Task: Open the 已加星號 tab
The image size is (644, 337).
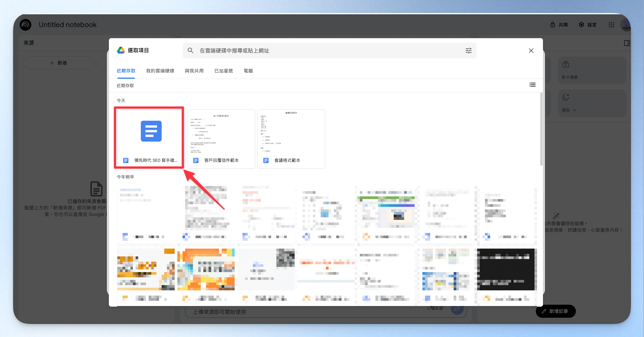Action: pyautogui.click(x=224, y=71)
